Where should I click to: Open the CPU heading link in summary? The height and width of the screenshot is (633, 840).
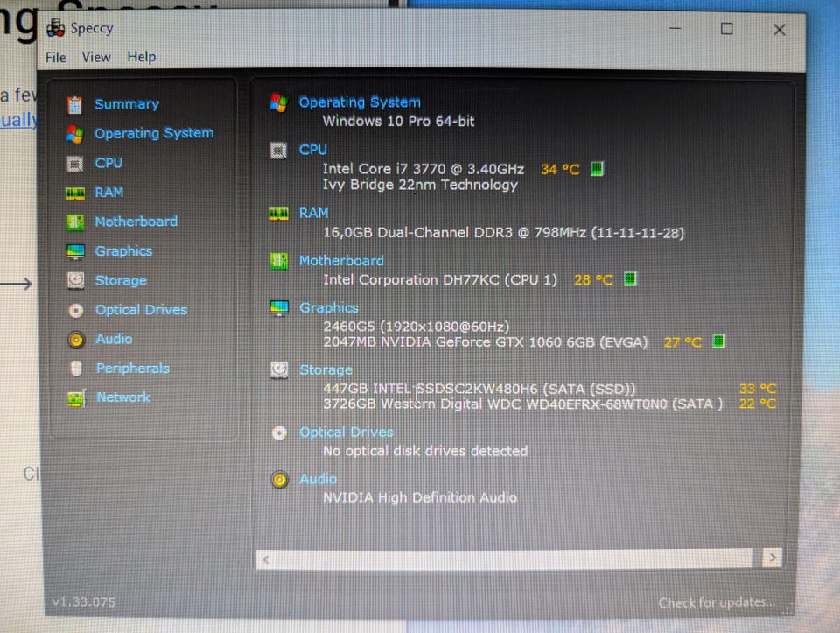313,150
